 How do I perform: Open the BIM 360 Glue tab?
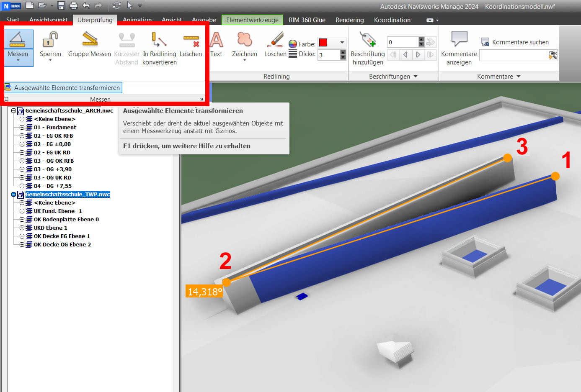coord(307,20)
